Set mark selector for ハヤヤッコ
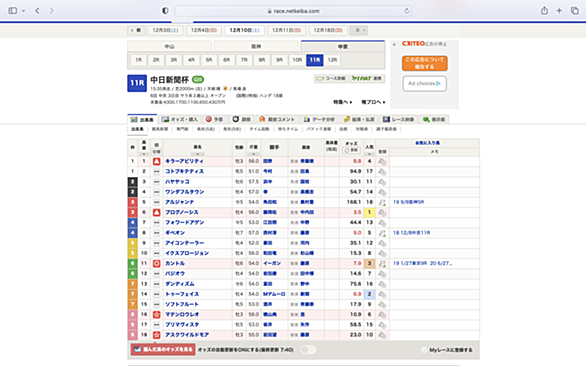The width and height of the screenshot is (586, 366). (157, 182)
